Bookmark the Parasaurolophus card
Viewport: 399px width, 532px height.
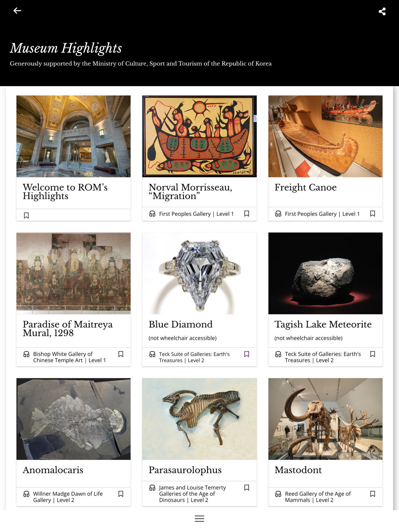click(x=247, y=488)
